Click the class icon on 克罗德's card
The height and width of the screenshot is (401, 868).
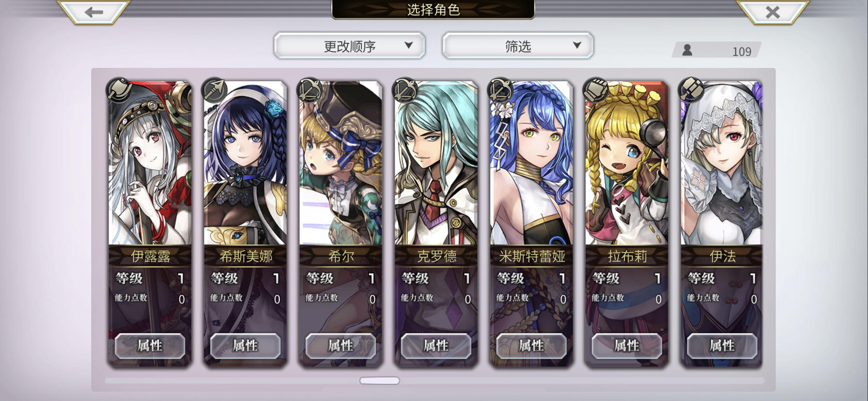[404, 90]
